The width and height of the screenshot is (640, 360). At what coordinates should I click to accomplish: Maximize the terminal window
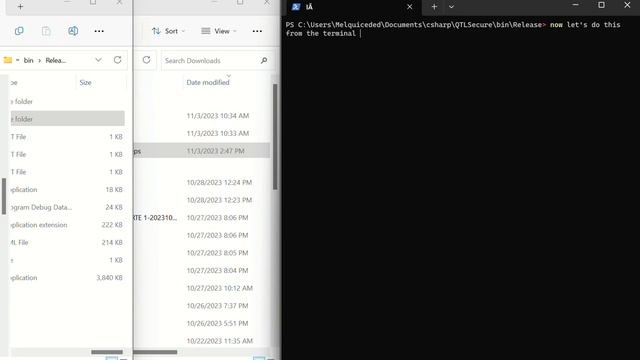click(x=601, y=5)
